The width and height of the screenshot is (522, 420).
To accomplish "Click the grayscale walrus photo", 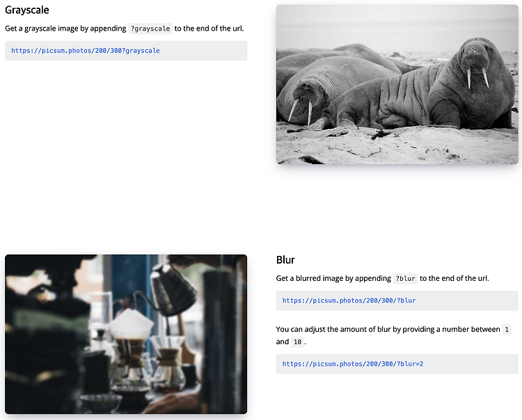I will 397,84.
